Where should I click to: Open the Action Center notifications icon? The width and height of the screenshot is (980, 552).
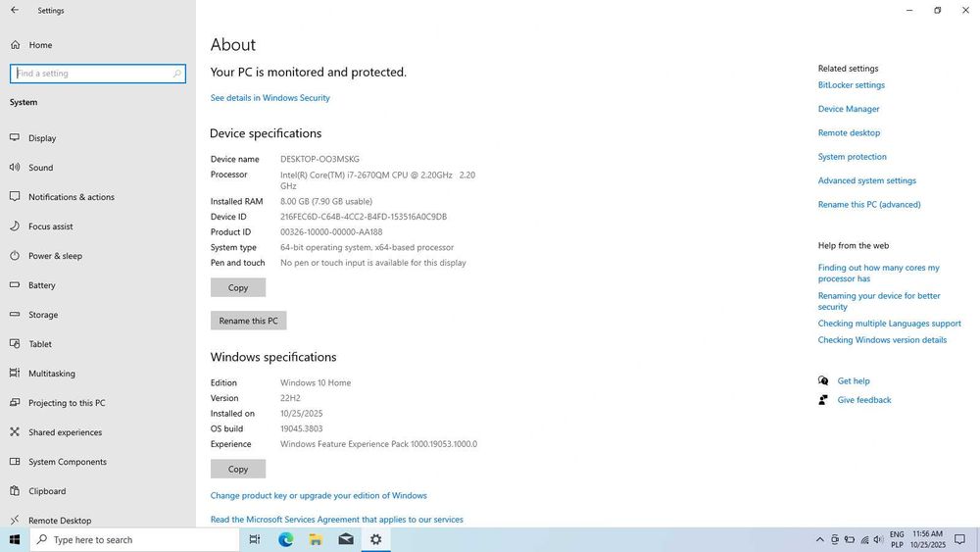click(x=960, y=539)
